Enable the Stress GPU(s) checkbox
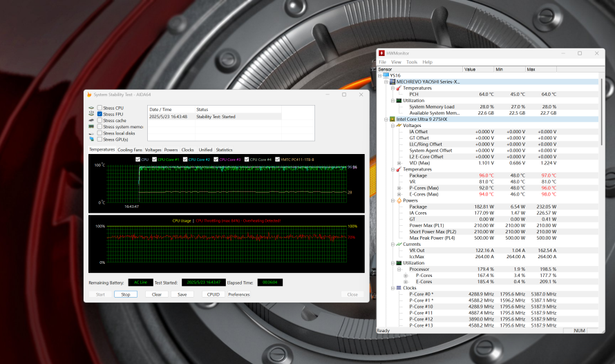The width and height of the screenshot is (615, 364). pyautogui.click(x=100, y=139)
